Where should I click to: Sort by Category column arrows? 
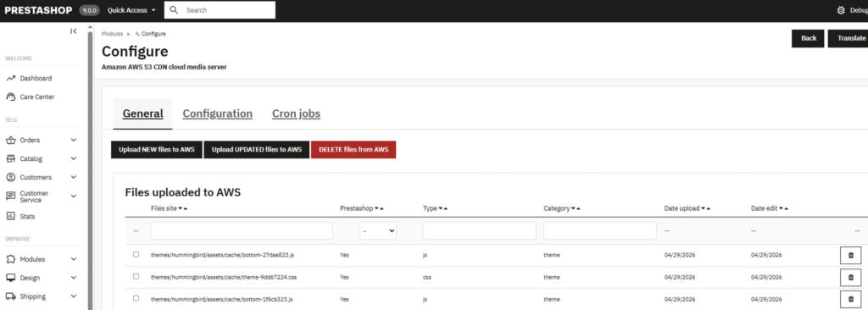(576, 208)
